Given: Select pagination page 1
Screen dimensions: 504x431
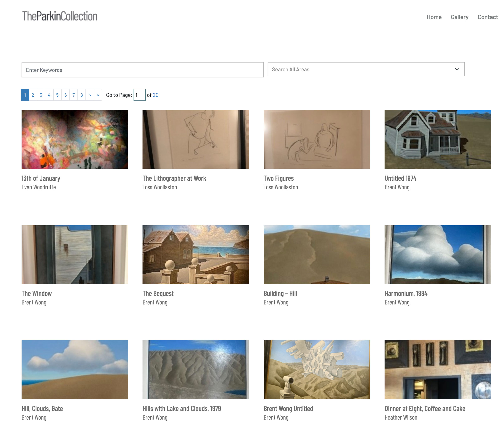Looking at the screenshot, I should point(25,95).
